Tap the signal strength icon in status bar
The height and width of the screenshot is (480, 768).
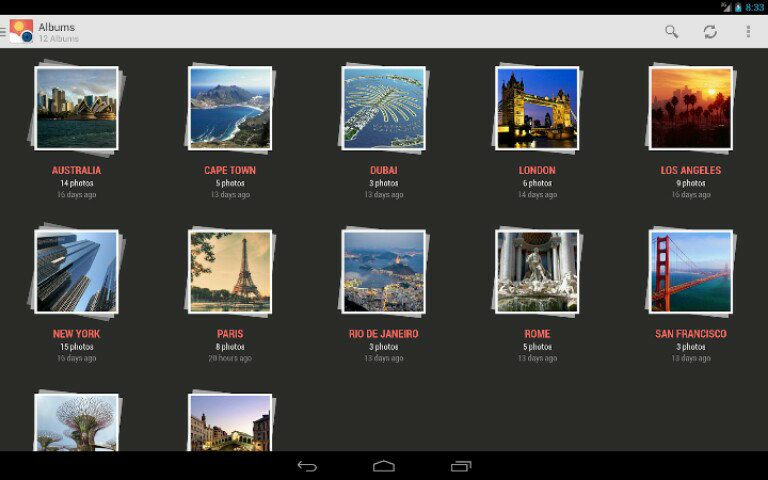click(x=726, y=7)
